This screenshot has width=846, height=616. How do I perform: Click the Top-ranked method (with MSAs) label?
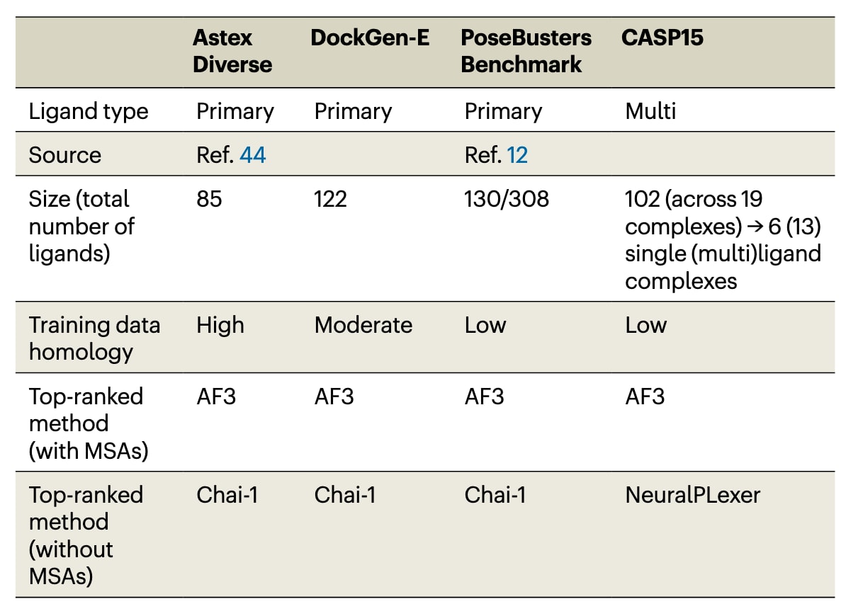(x=89, y=423)
